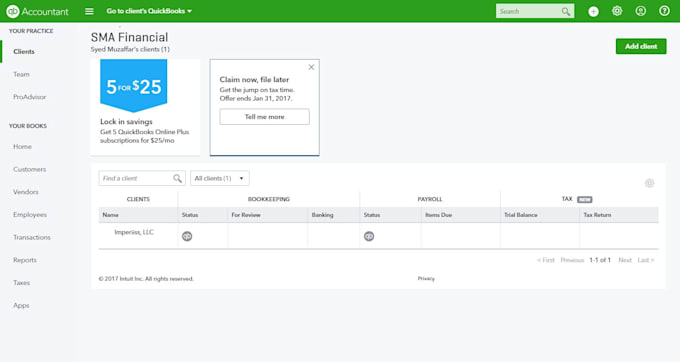Go to ProAdvisor in sidebar
This screenshot has height=362, width=680.
click(x=29, y=97)
